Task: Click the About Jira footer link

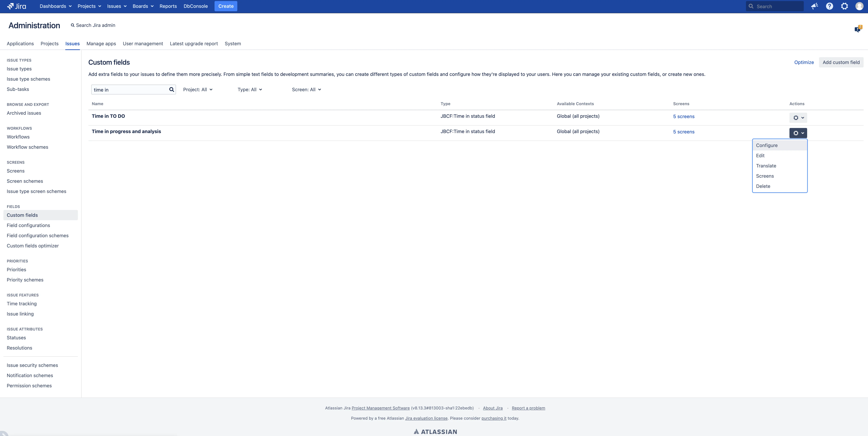Action: (x=493, y=408)
